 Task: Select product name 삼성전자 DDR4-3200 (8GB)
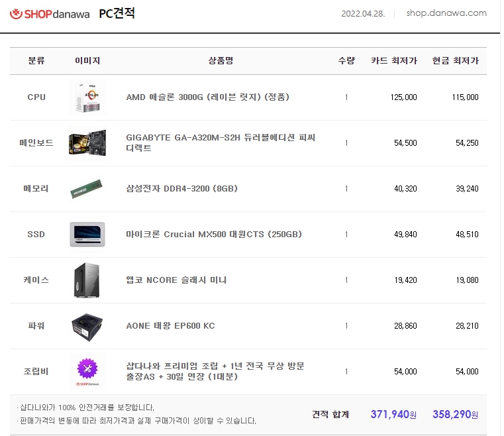[182, 188]
